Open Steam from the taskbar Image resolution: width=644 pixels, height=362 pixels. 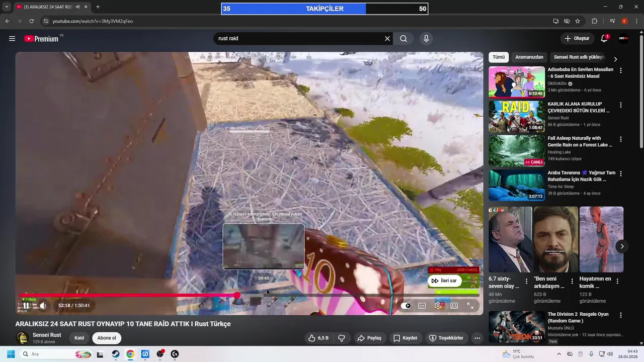(x=115, y=354)
